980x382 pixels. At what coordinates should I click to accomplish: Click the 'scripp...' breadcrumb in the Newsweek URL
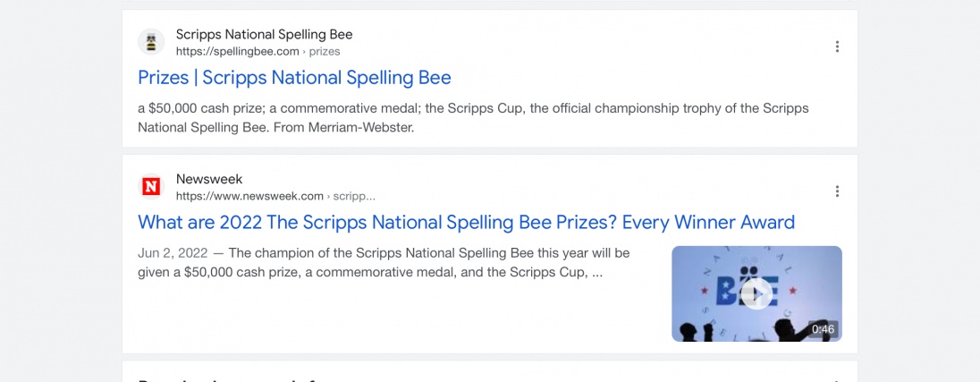tap(354, 196)
